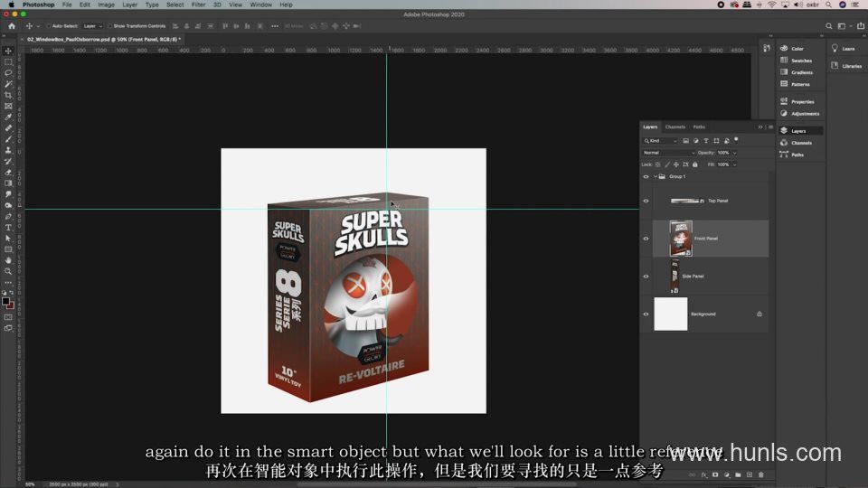
Task: Select the Magic Wand tool
Action: click(x=8, y=84)
